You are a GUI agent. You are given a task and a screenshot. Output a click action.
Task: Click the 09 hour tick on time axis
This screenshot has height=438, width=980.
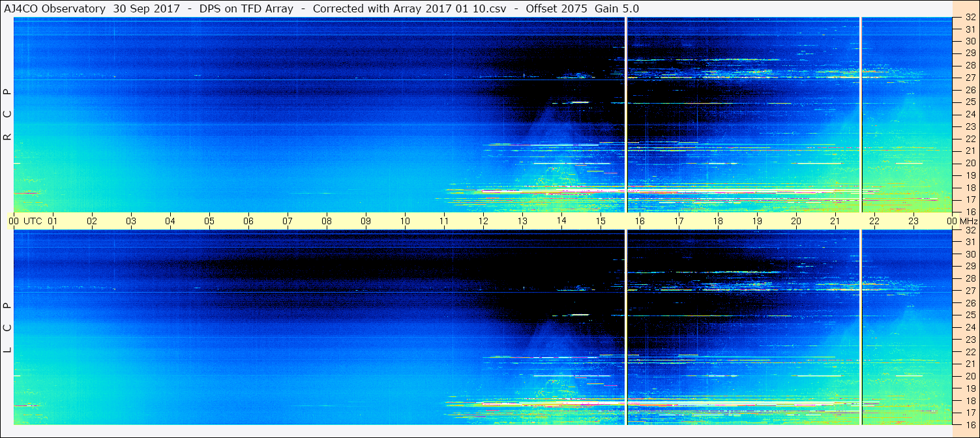(x=366, y=221)
